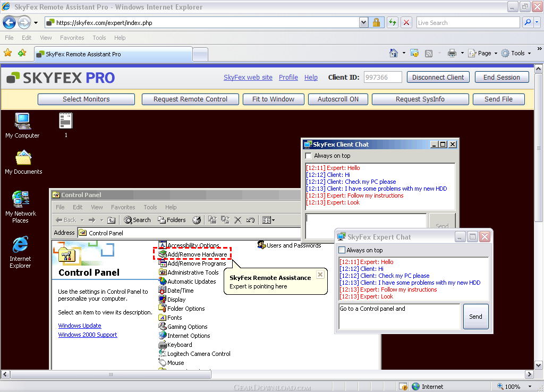The width and height of the screenshot is (544, 392).
Task: Open the zoom level dropdown in status bar
Action: (530, 387)
